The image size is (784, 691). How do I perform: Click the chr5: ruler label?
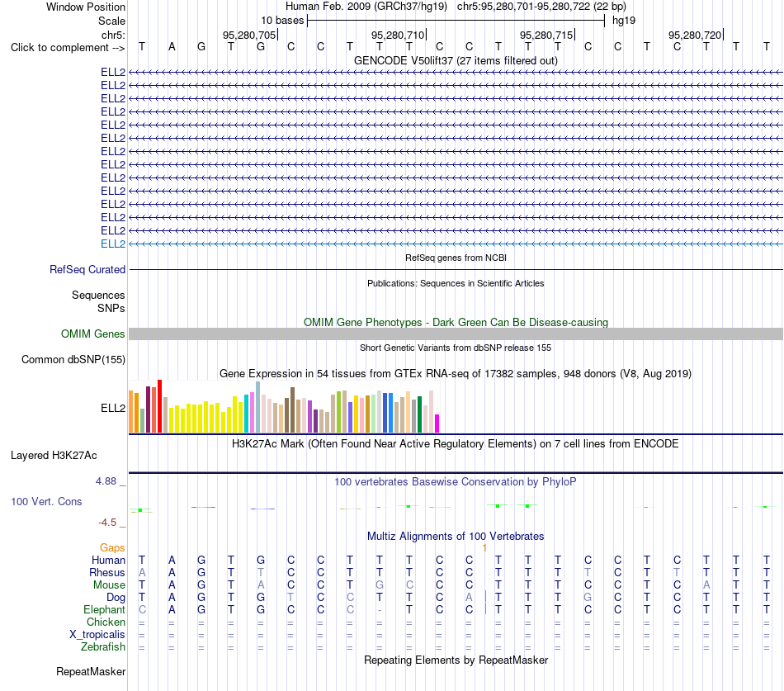(x=113, y=35)
